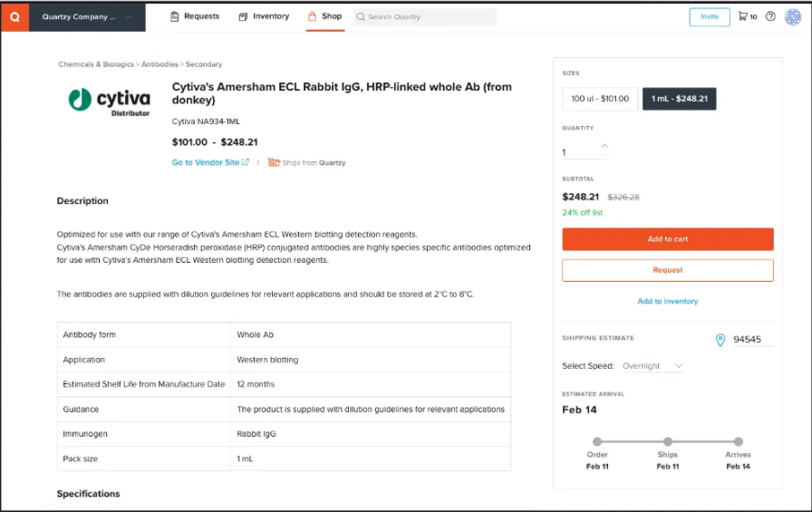
Task: Increase quantity with up arrow
Action: click(604, 146)
